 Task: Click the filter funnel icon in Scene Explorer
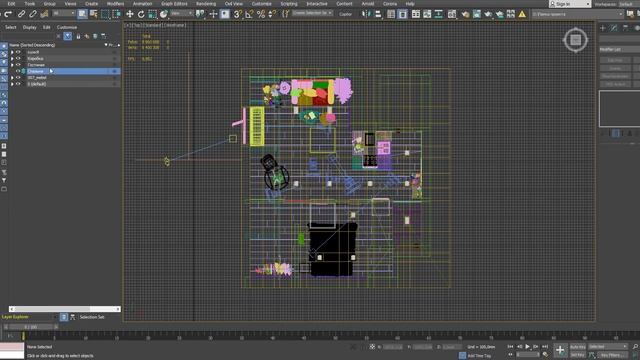point(68,36)
